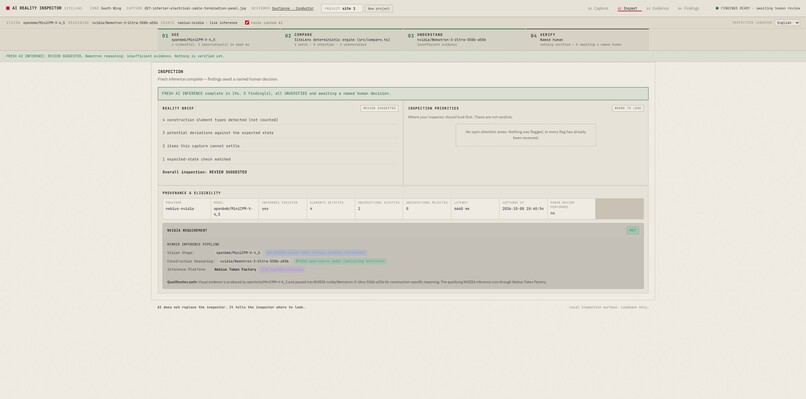
Task: Click the Provider nebius-nvidia cell
Action: 187,209
